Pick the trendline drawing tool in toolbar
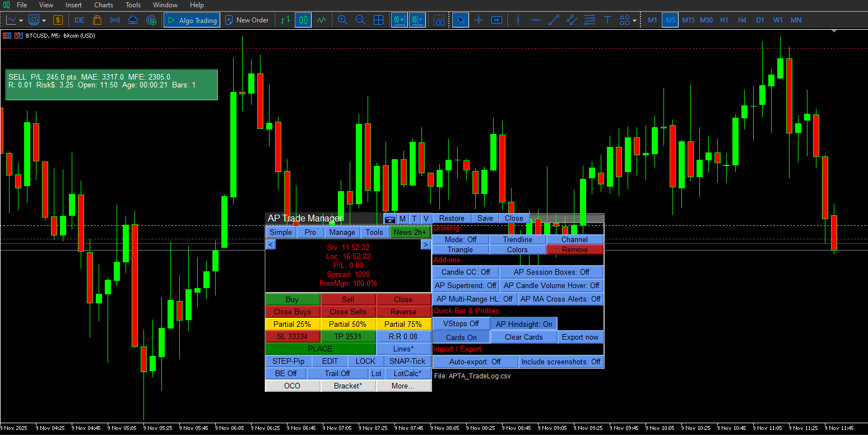This screenshot has width=868, height=435. pos(554,20)
